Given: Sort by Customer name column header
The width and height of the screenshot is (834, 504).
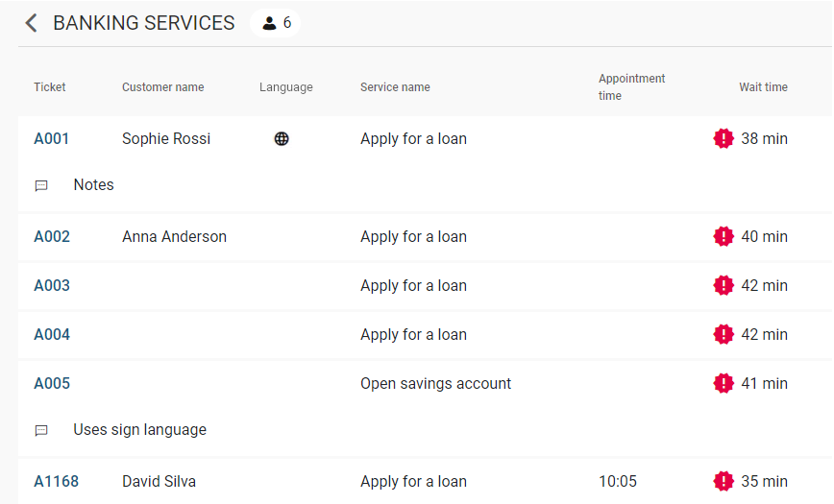Looking at the screenshot, I should [x=162, y=87].
